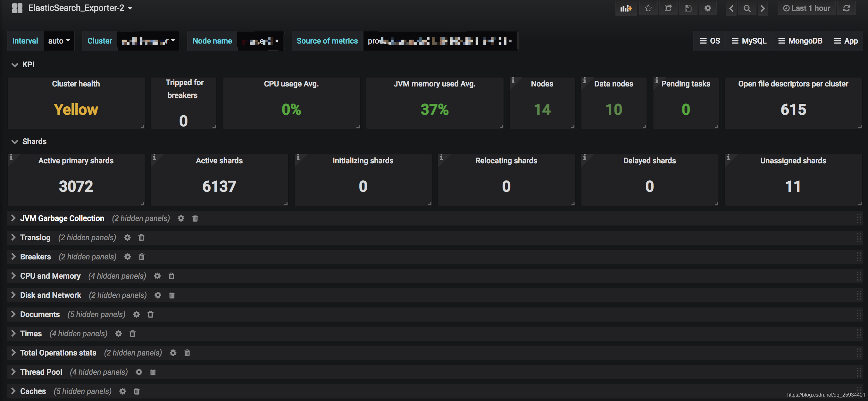The width and height of the screenshot is (868, 401).
Task: Delete the Breakers row
Action: [142, 257]
